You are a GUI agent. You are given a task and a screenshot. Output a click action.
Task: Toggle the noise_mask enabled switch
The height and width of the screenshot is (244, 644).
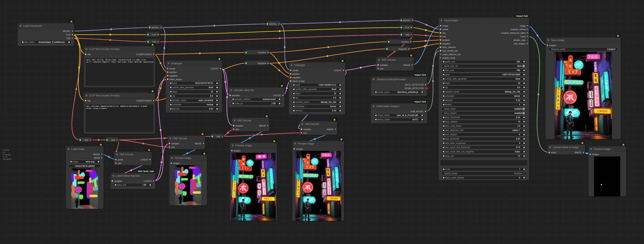pos(523,109)
